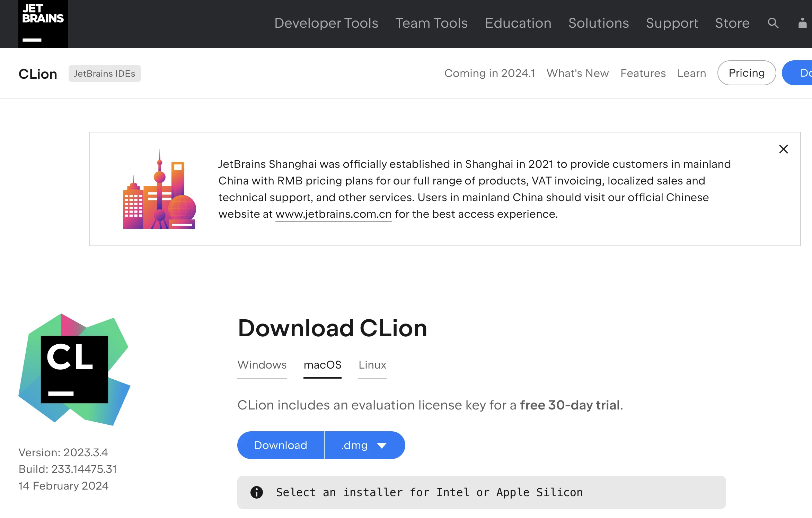Click the Coming in 2024.1 menu item
Viewport: 812px width, 518px height.
(x=489, y=72)
